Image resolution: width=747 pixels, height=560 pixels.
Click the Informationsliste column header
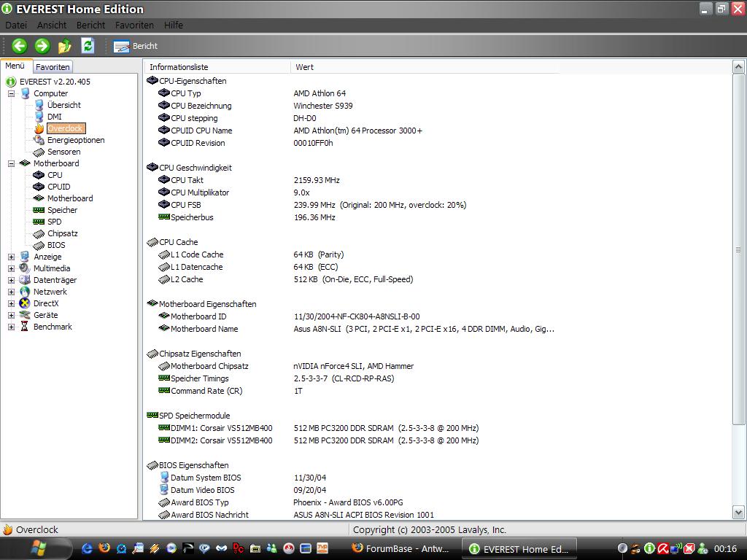[217, 66]
